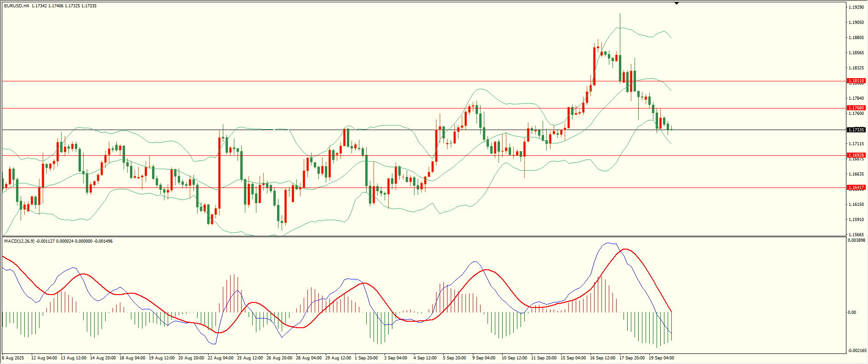Image resolution: width=868 pixels, height=364 pixels.
Task: Click the 9 Sep 04:00 time label
Action: pyautogui.click(x=484, y=358)
